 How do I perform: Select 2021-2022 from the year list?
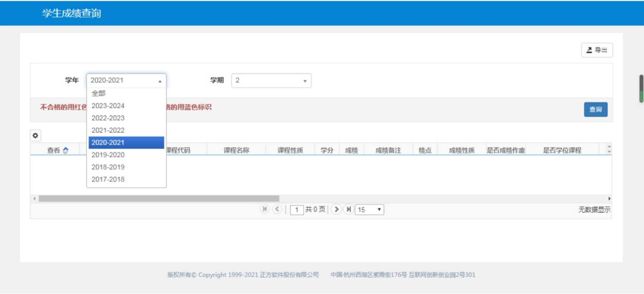(108, 130)
